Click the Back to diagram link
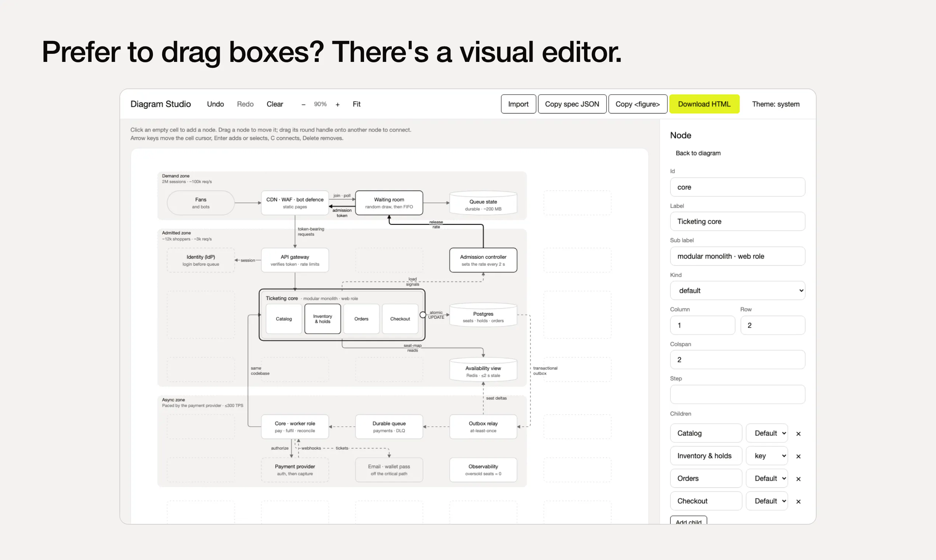Viewport: 936px width, 560px height. [698, 153]
